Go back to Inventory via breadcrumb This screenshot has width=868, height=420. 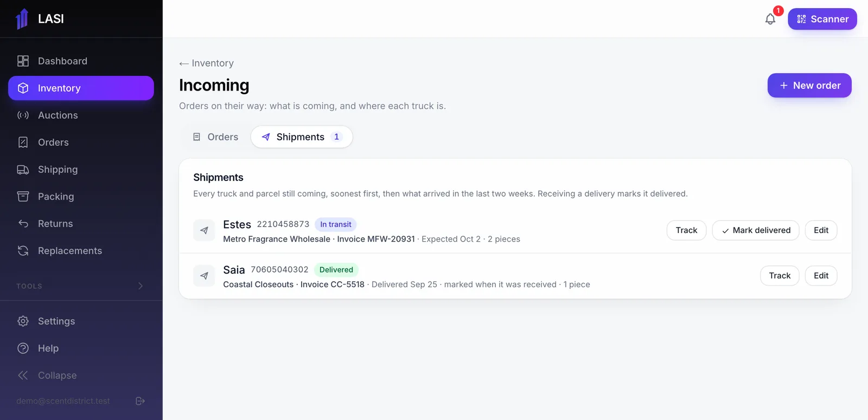pyautogui.click(x=207, y=63)
